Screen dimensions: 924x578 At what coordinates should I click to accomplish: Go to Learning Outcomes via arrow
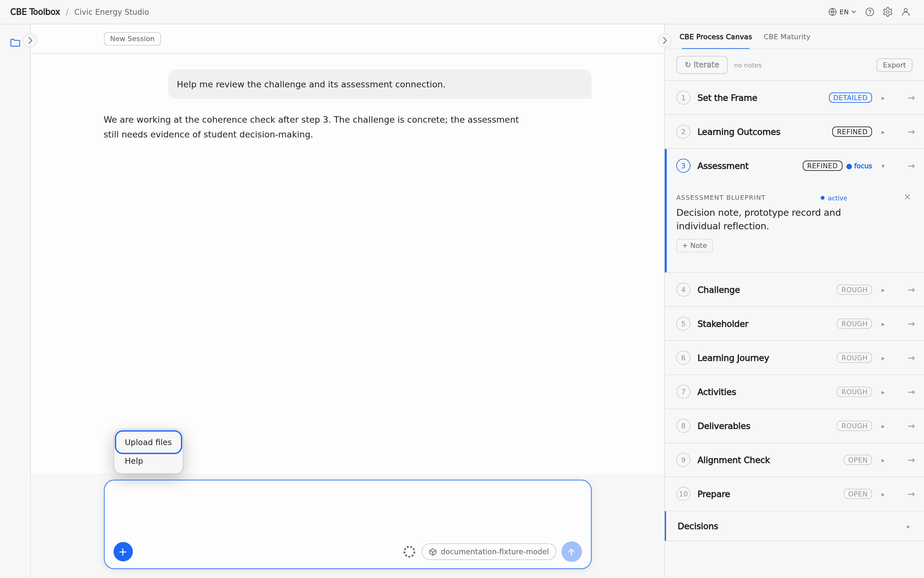click(911, 132)
